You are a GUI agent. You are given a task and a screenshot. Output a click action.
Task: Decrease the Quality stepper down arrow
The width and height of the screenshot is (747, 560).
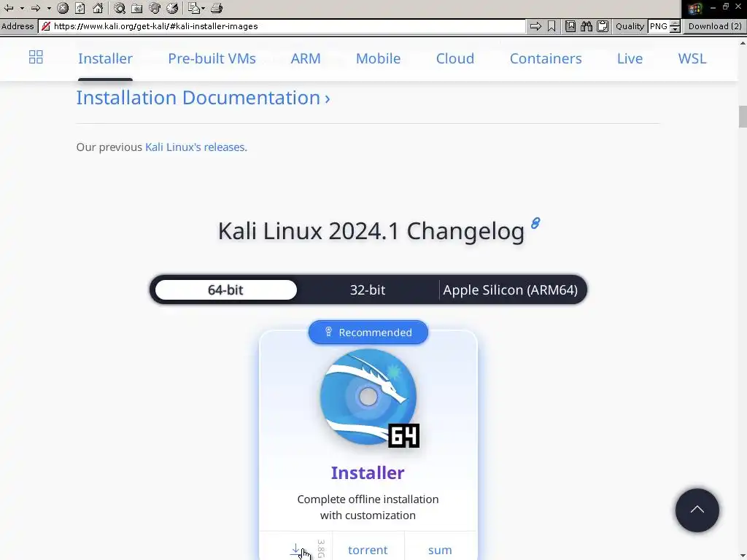pos(675,29)
